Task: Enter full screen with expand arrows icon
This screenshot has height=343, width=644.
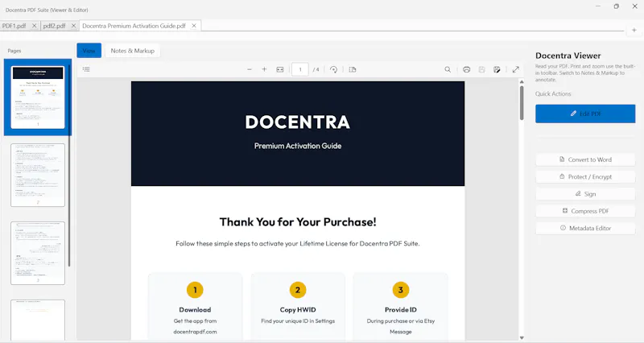Action: pyautogui.click(x=516, y=69)
